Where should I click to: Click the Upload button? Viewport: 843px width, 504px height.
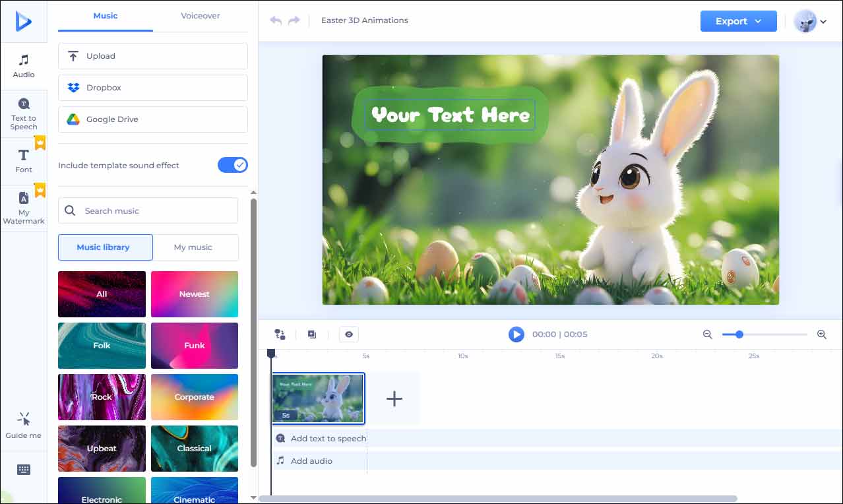pyautogui.click(x=152, y=55)
